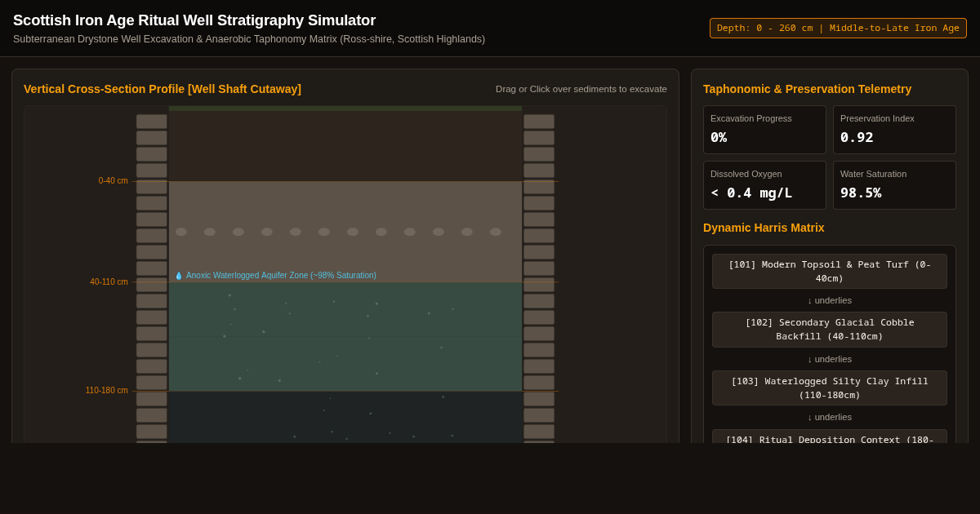
Task: Click the depth range badge in header
Action: click(838, 28)
